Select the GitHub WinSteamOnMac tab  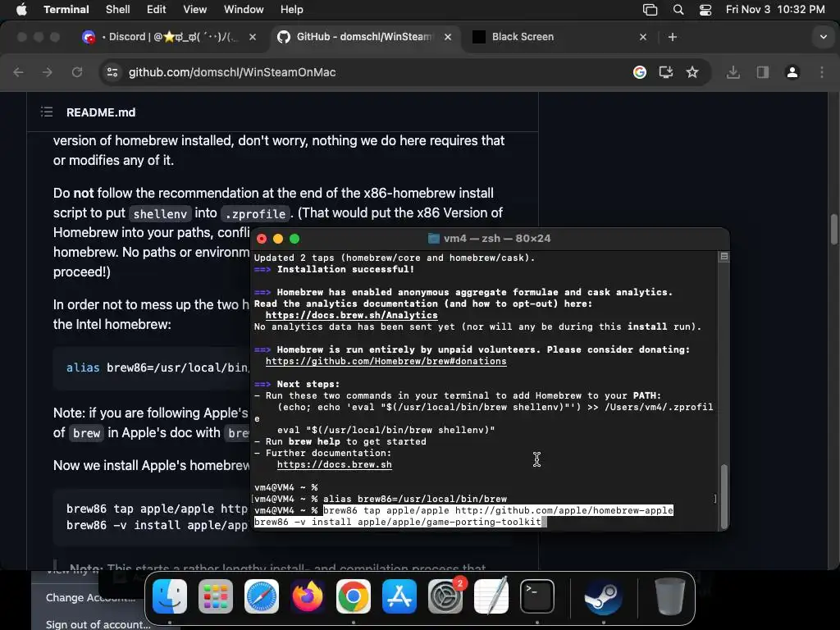click(364, 37)
